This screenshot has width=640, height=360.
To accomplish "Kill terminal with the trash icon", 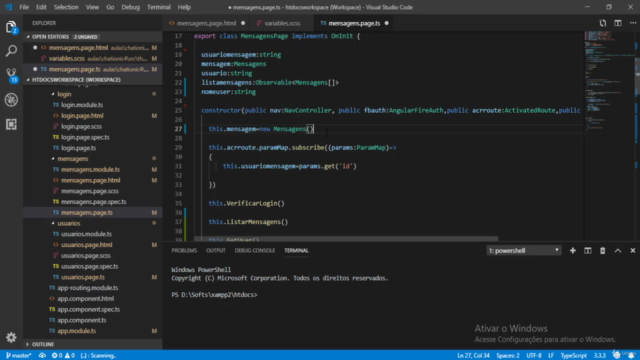I will point(602,251).
